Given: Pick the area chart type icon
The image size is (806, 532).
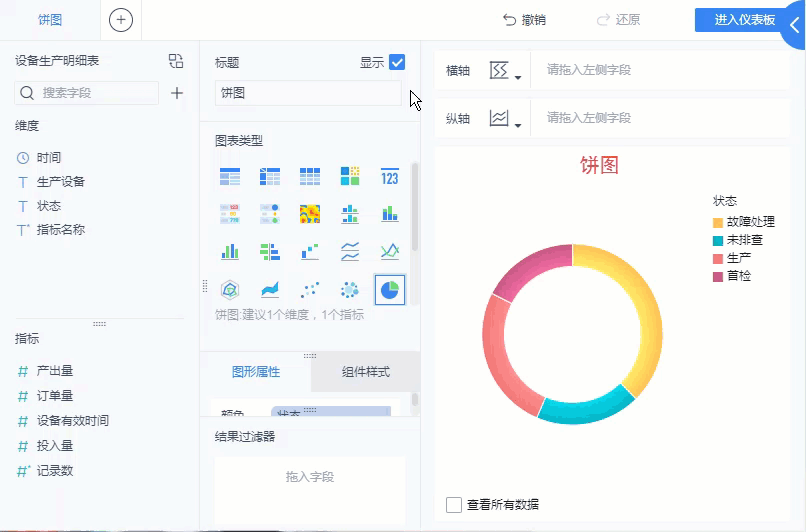Looking at the screenshot, I should pyautogui.click(x=270, y=290).
